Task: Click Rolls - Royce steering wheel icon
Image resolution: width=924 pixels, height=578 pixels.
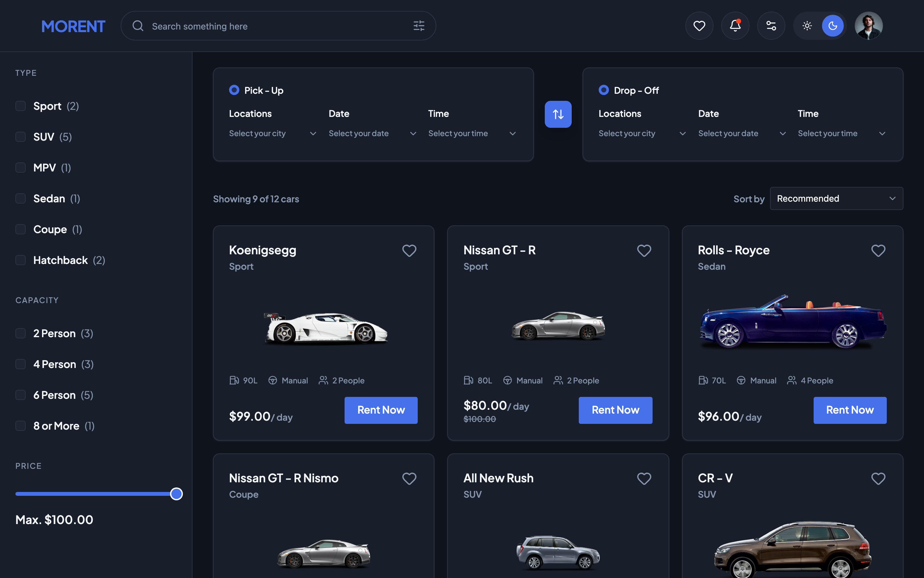Action: coord(741,381)
